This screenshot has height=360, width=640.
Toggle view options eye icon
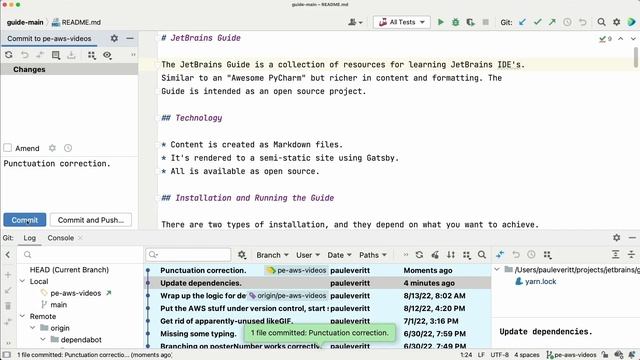click(107, 55)
